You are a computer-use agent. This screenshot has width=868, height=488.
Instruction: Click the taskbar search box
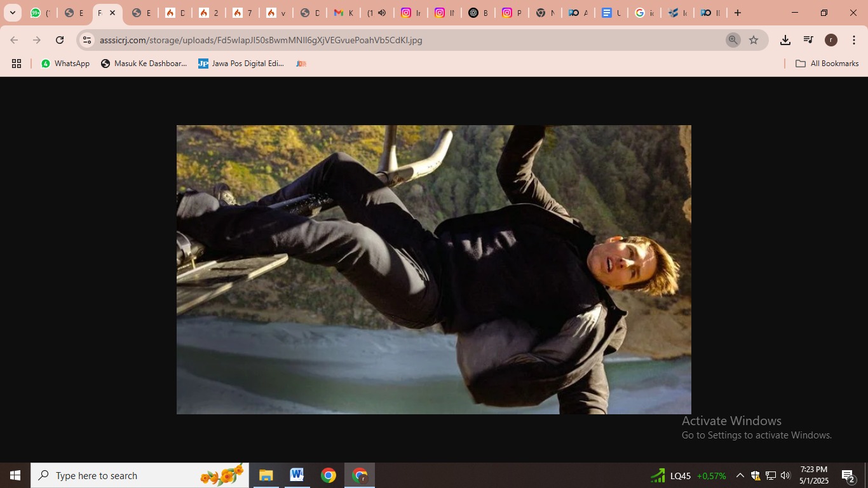coord(140,475)
